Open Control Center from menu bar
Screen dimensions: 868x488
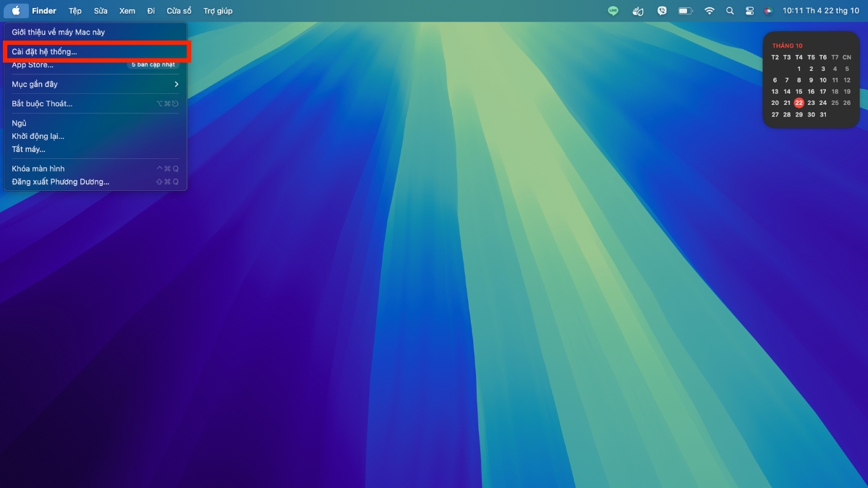point(749,11)
